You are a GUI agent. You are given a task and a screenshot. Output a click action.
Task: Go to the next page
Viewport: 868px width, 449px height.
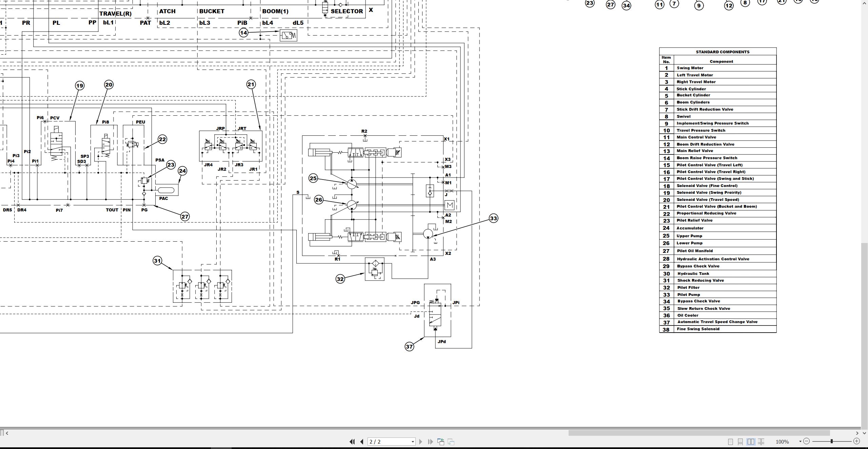tap(420, 442)
